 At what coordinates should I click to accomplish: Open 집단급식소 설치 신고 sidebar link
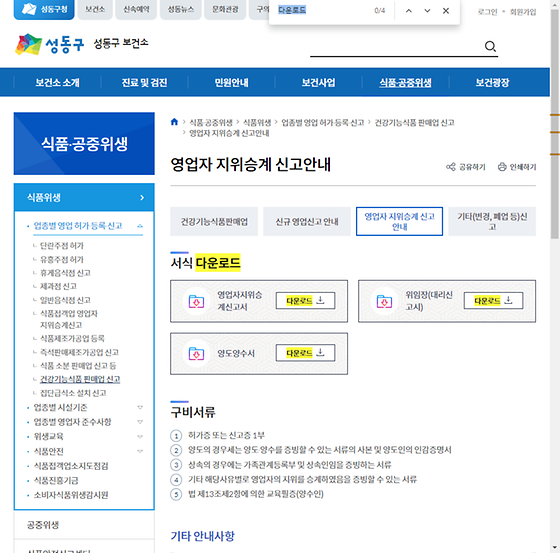tap(73, 393)
